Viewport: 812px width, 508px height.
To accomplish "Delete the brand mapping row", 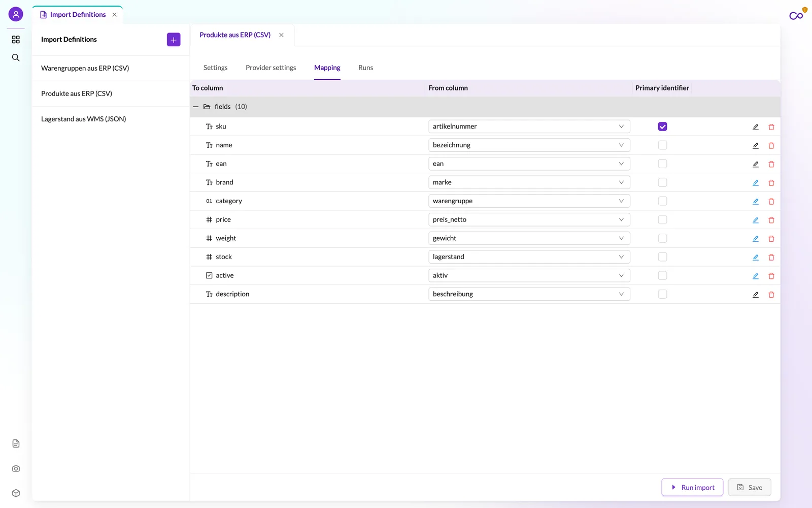I will (x=771, y=183).
